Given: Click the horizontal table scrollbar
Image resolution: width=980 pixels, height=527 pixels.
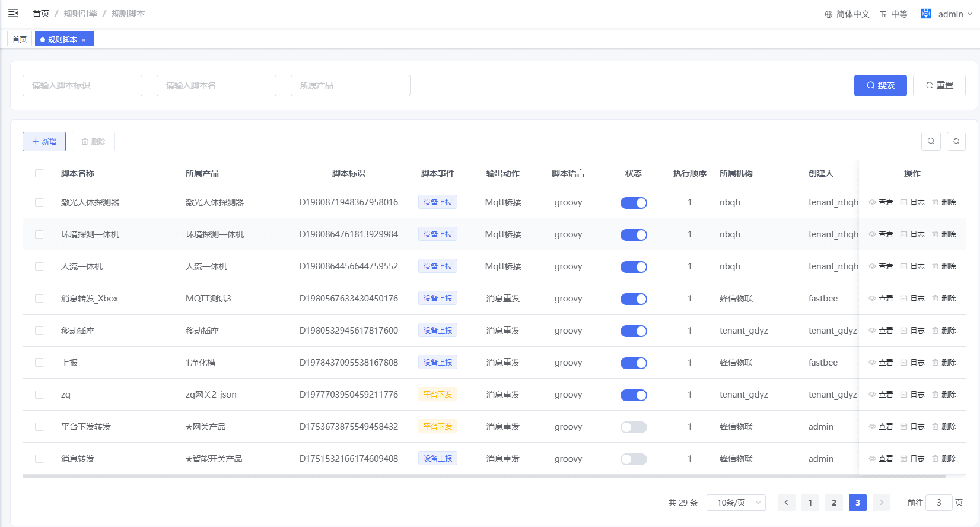Looking at the screenshot, I should [483, 476].
